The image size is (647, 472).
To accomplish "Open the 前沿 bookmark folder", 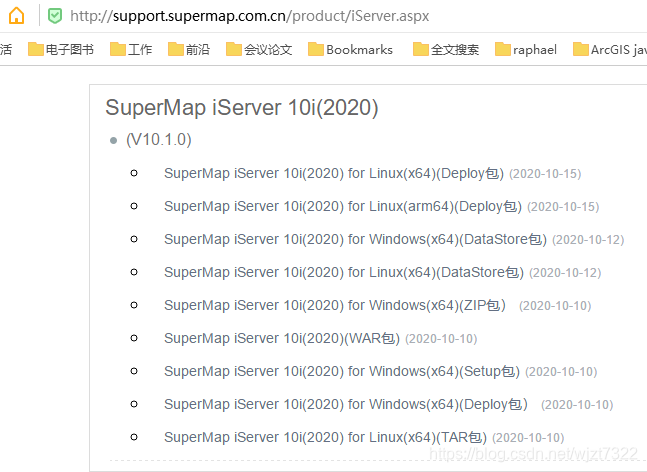I will coord(189,50).
